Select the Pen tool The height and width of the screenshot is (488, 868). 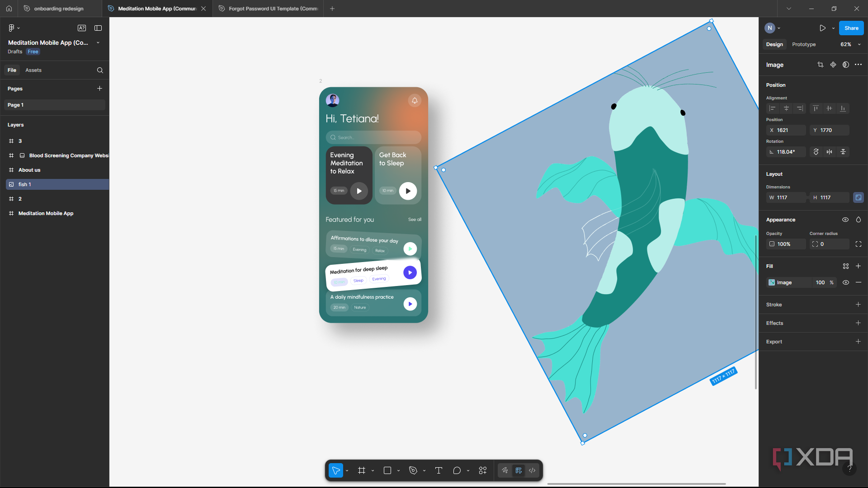[413, 470]
